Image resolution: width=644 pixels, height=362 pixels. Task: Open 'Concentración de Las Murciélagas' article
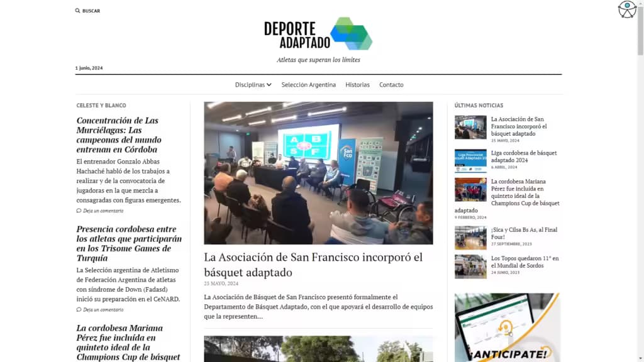118,135
